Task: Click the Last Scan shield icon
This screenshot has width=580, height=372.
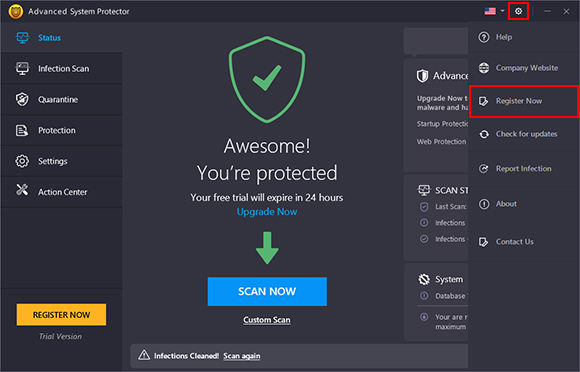Action: [424, 206]
